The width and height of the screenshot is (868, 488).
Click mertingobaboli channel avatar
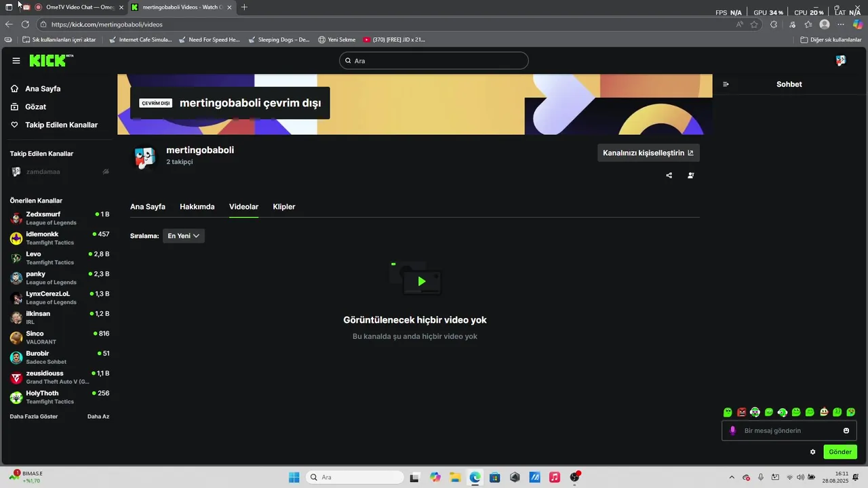(144, 157)
